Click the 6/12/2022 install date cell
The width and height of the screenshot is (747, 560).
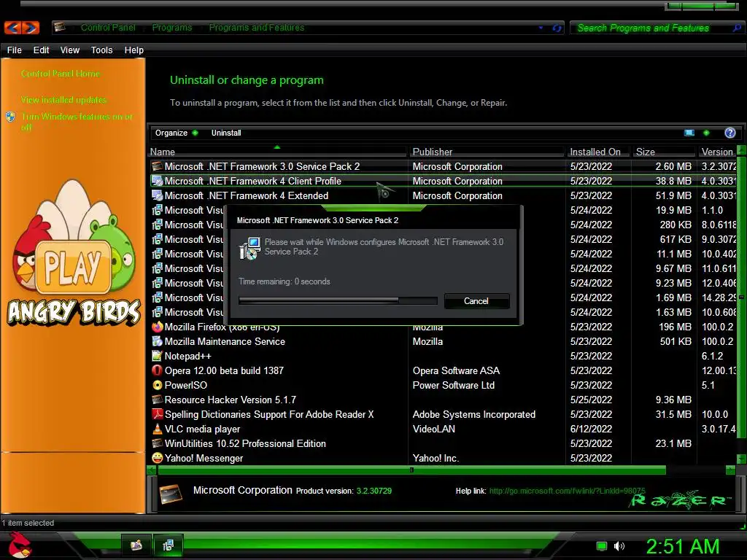pos(591,429)
